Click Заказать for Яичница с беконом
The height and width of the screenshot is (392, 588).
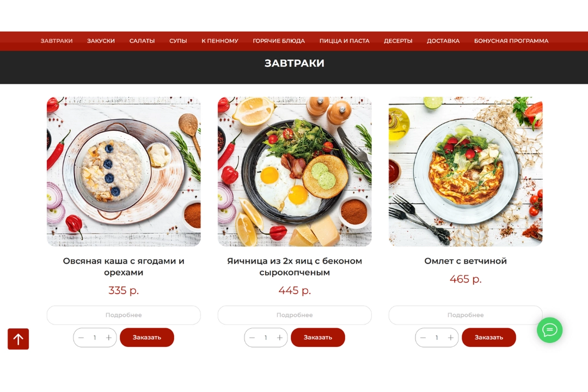click(x=318, y=337)
